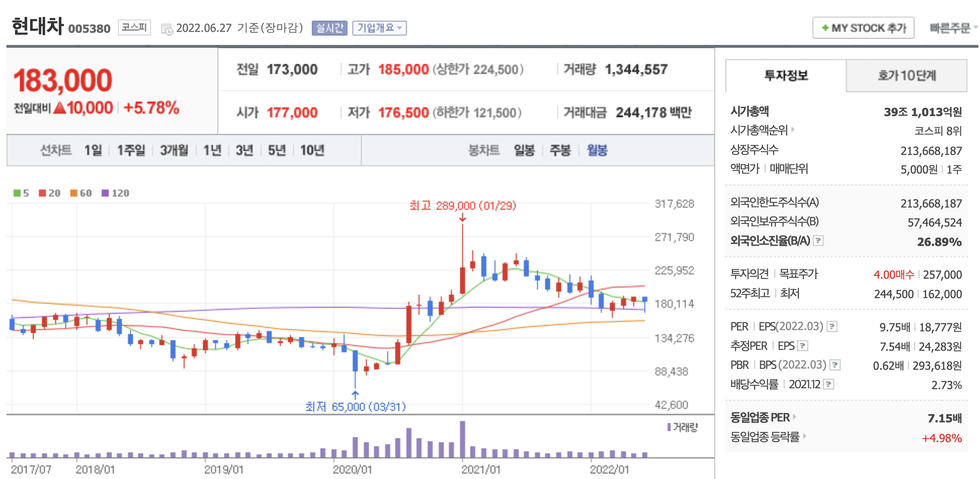Click the 거래량 volume legend marker

[669, 427]
